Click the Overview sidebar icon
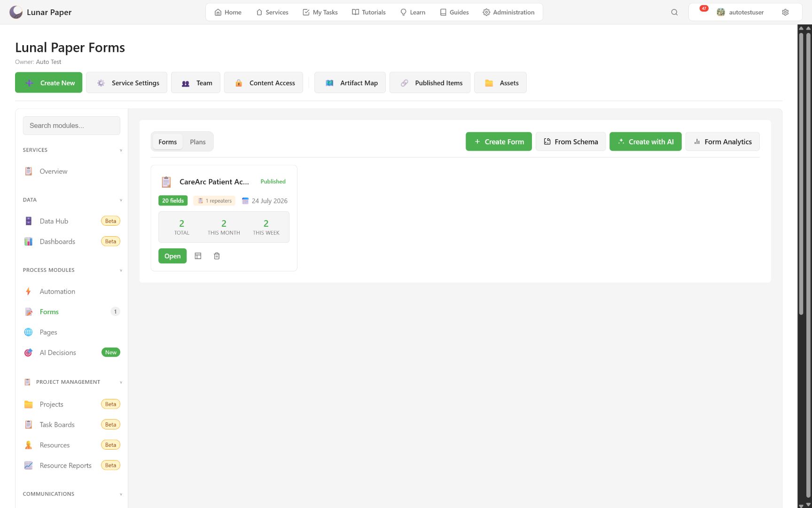The width and height of the screenshot is (812, 508). click(x=29, y=171)
